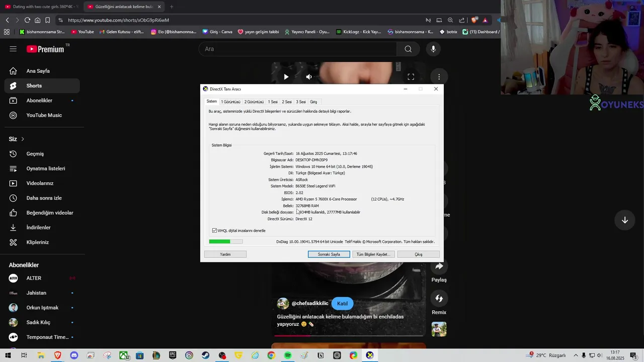Screen dimensions: 644x362
Task: Open Oynatma listeleri in sidebar
Action: pos(42,168)
